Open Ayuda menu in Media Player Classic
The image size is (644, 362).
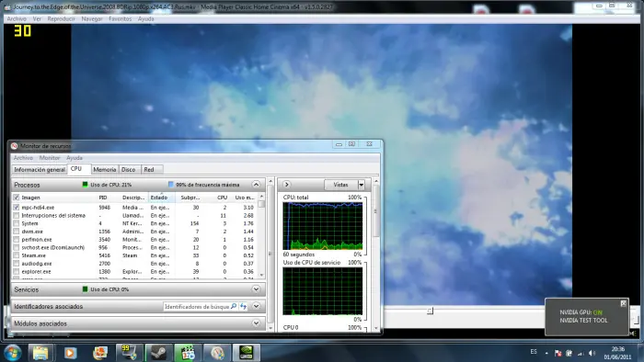point(145,19)
